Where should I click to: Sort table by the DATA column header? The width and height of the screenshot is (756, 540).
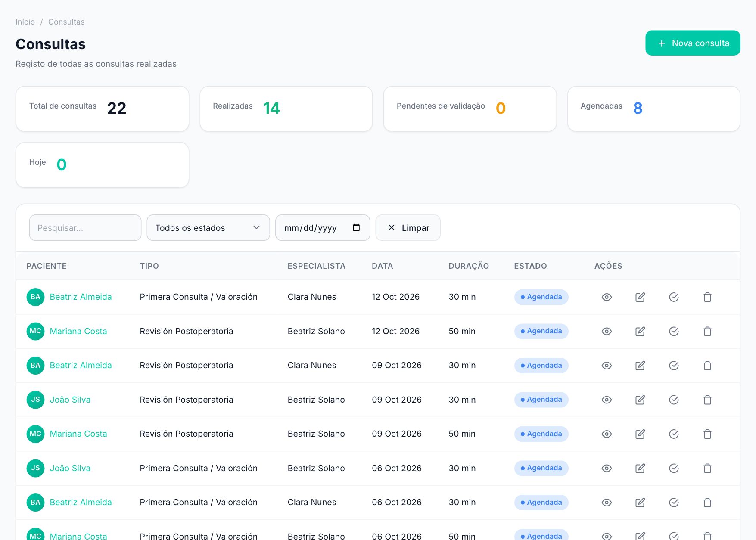382,266
